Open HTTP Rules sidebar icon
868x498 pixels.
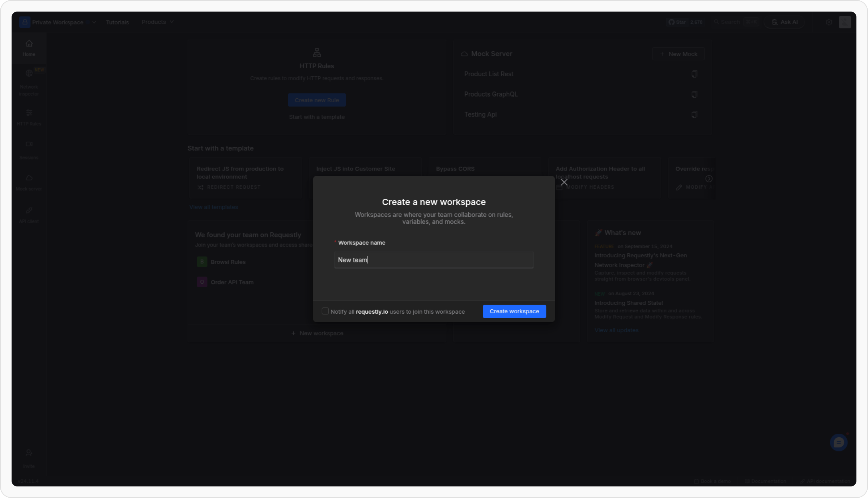point(29,113)
